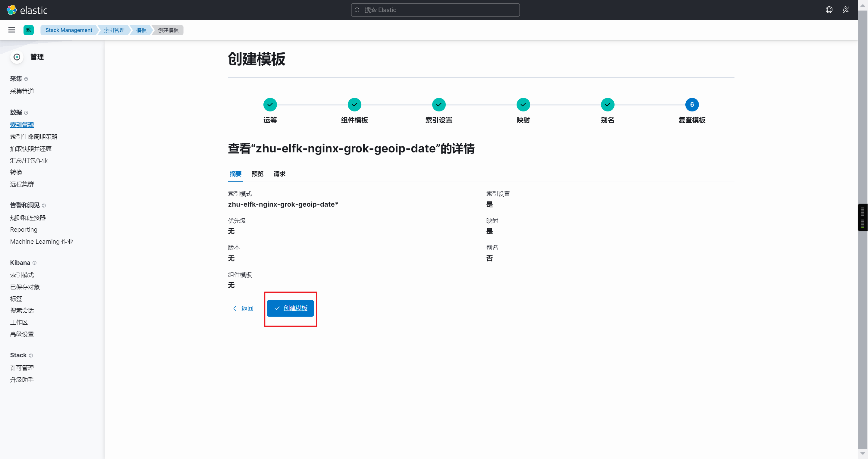Switch to the 预览 tab
868x459 pixels.
click(x=257, y=174)
